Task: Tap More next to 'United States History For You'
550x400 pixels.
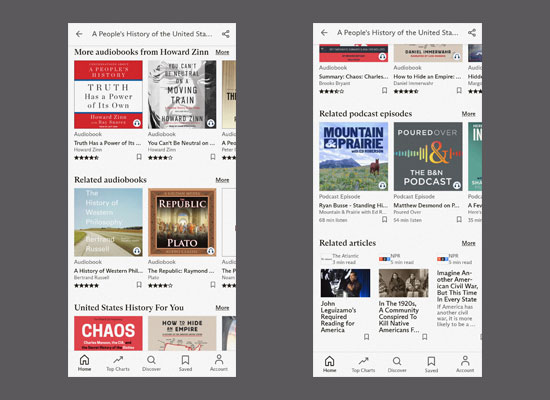Action: coord(222,307)
